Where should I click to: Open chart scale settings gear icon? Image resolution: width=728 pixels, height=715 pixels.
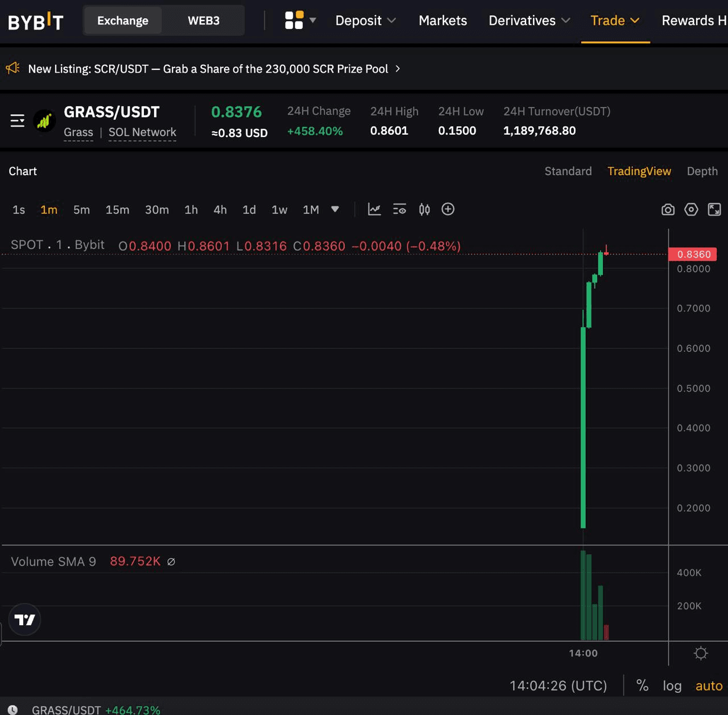click(701, 654)
